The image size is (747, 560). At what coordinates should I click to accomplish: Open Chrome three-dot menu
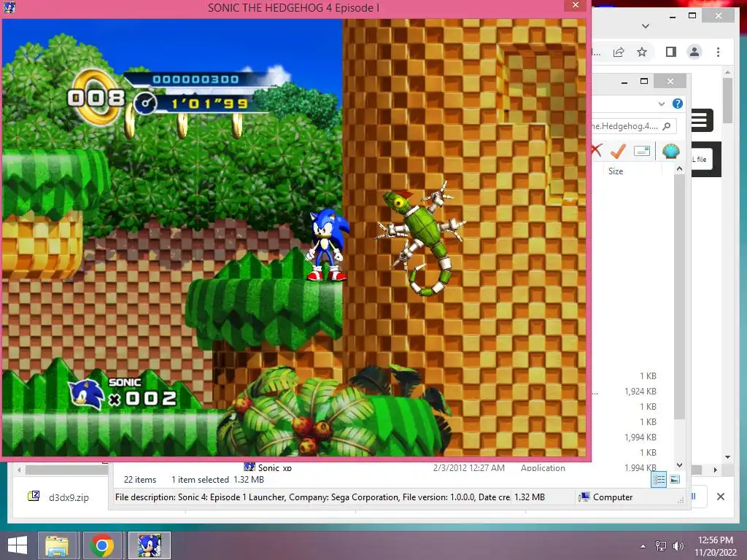point(718,52)
